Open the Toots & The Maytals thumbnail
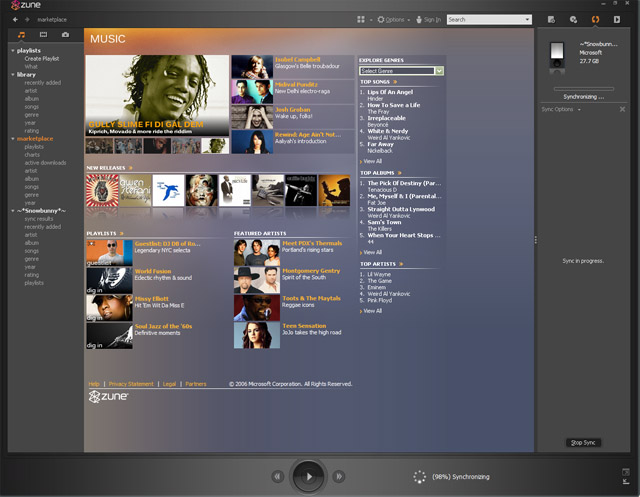The height and width of the screenshot is (497, 640). 257,308
